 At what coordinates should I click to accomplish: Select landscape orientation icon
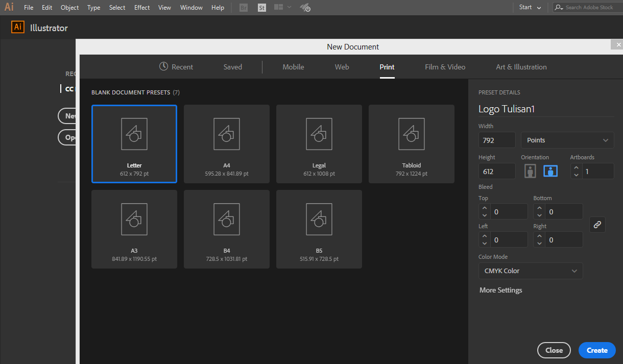tap(550, 171)
